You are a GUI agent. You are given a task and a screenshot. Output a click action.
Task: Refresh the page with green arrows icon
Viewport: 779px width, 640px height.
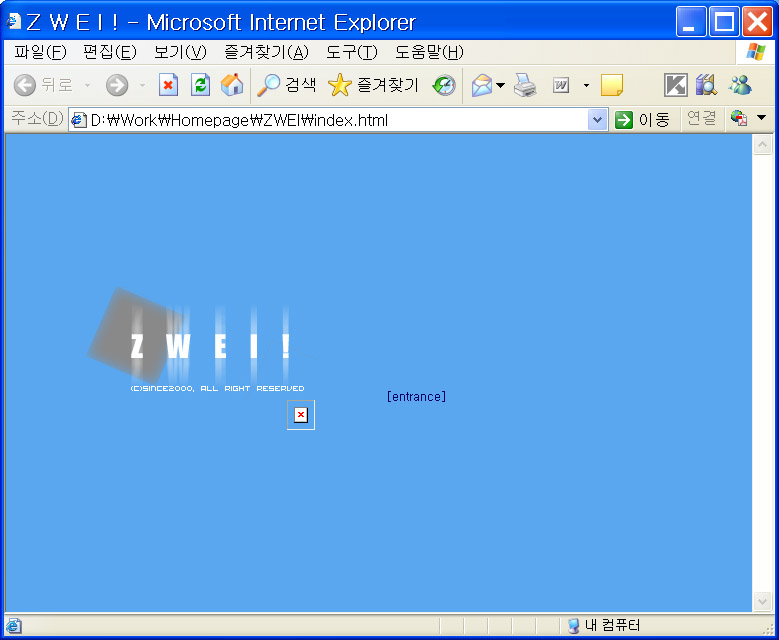tap(200, 85)
